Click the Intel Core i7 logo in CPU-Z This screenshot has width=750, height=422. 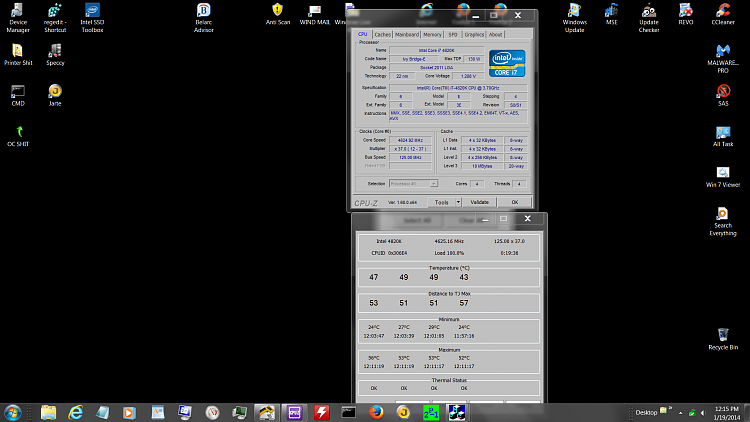click(507, 63)
